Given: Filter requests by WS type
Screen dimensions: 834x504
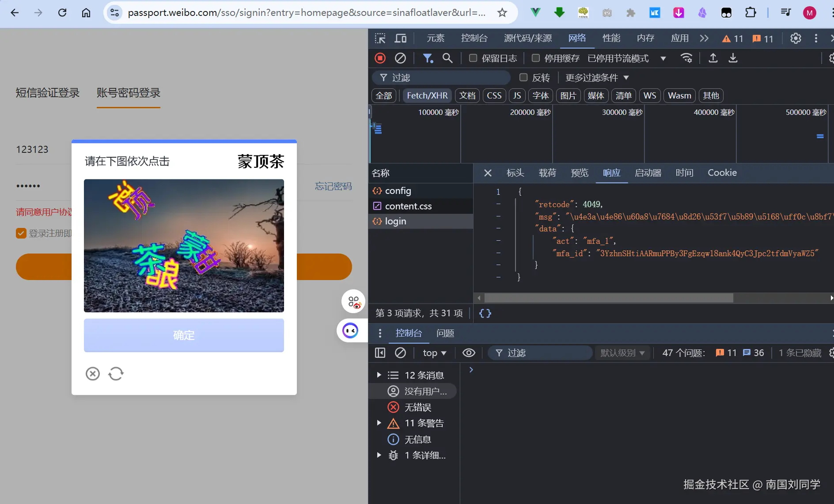Looking at the screenshot, I should tap(650, 95).
